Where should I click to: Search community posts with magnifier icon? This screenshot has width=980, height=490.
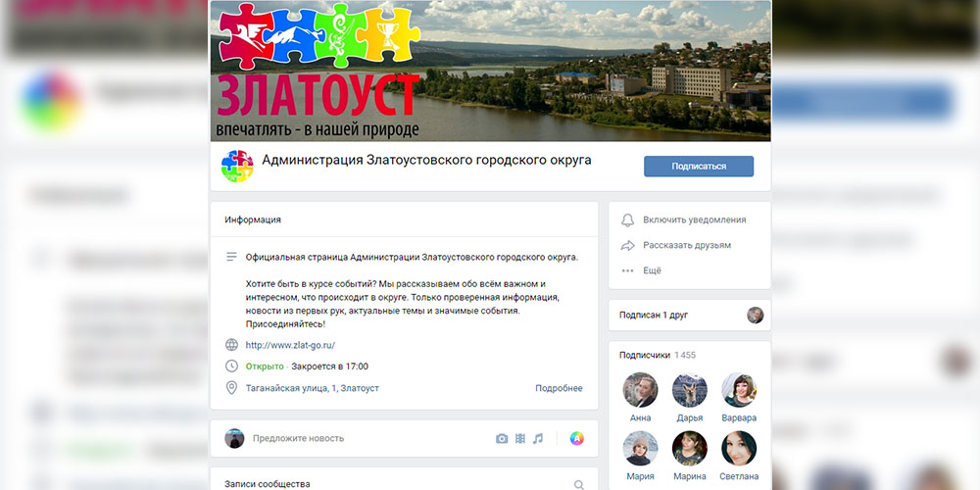[x=579, y=484]
